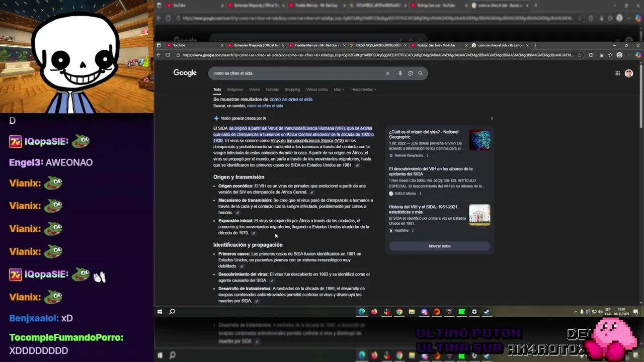Click the 'Identificación y propagación' heading

[x=248, y=245]
